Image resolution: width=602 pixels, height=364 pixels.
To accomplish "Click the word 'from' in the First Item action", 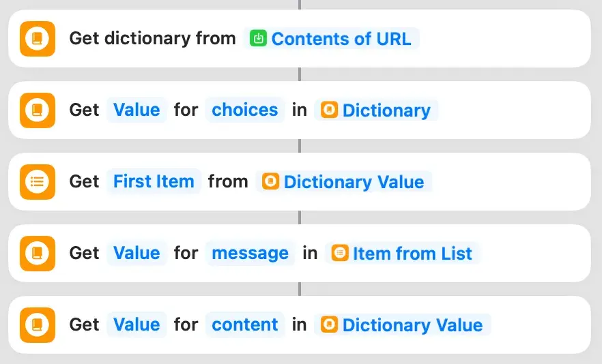I will (x=228, y=182).
